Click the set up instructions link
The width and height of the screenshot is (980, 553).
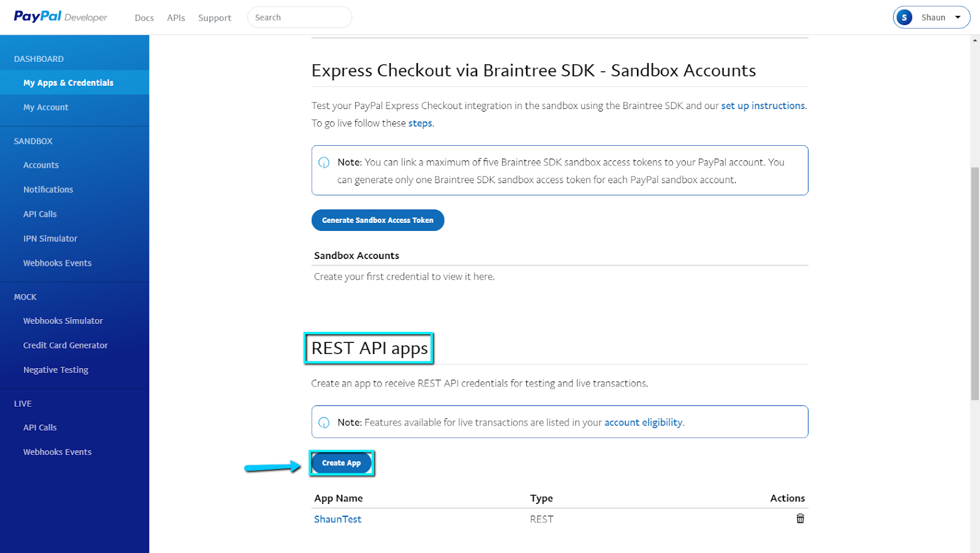point(763,105)
